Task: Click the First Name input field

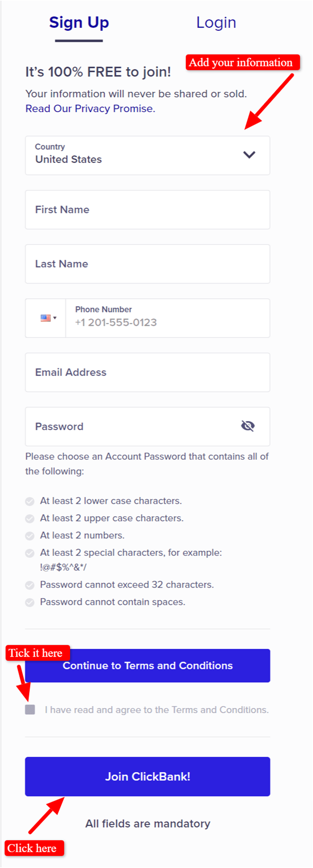Action: (148, 210)
